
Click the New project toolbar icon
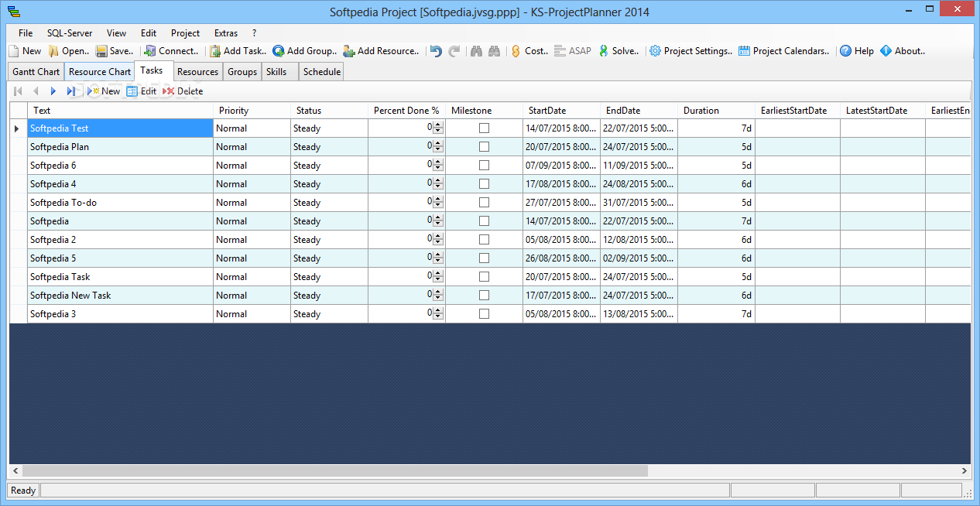[13, 51]
